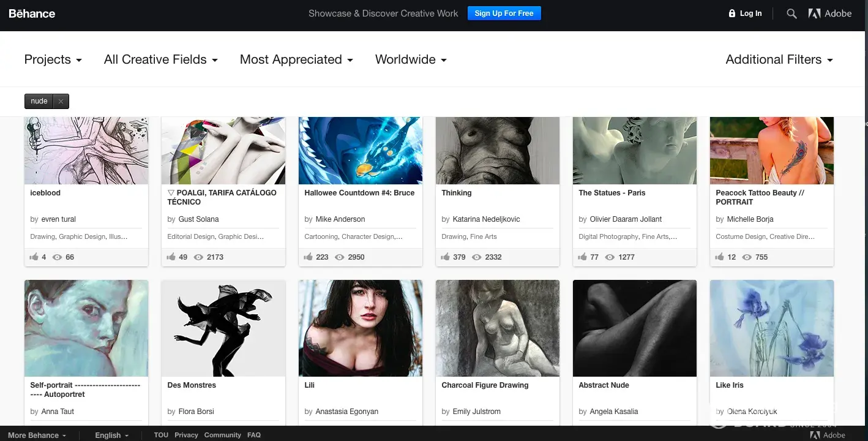Open author Angela Kasalia profile
This screenshot has width=868, height=441.
[613, 412]
